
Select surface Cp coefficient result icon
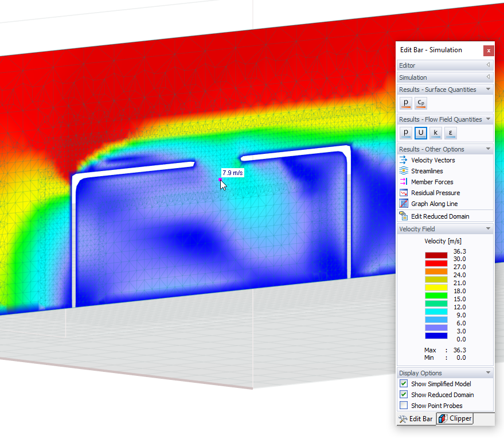[421, 103]
